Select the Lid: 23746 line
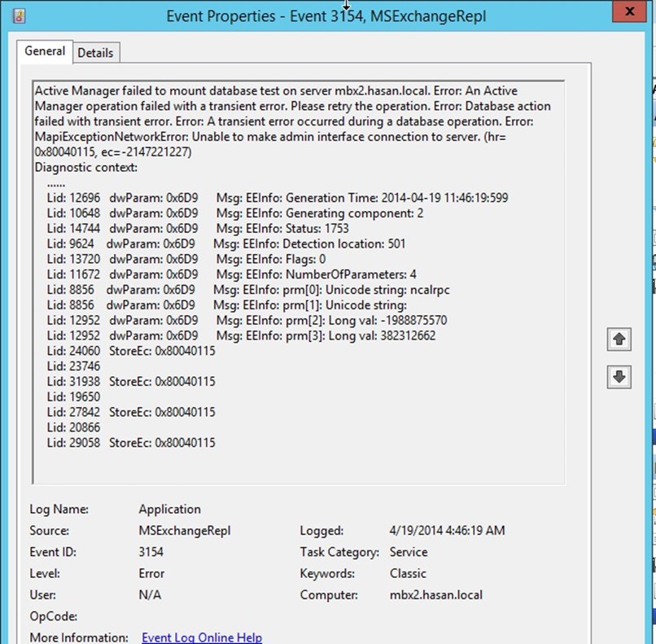656x644 pixels. [73, 366]
